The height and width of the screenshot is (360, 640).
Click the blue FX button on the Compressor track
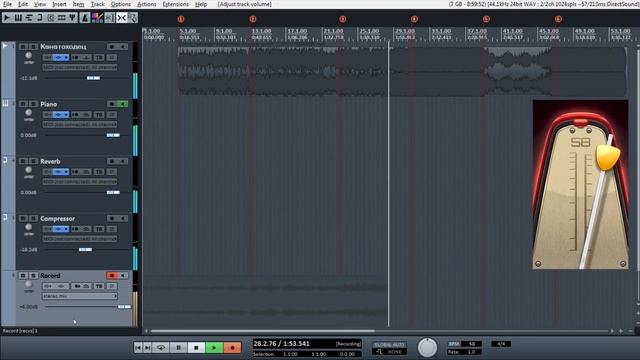tap(60, 229)
